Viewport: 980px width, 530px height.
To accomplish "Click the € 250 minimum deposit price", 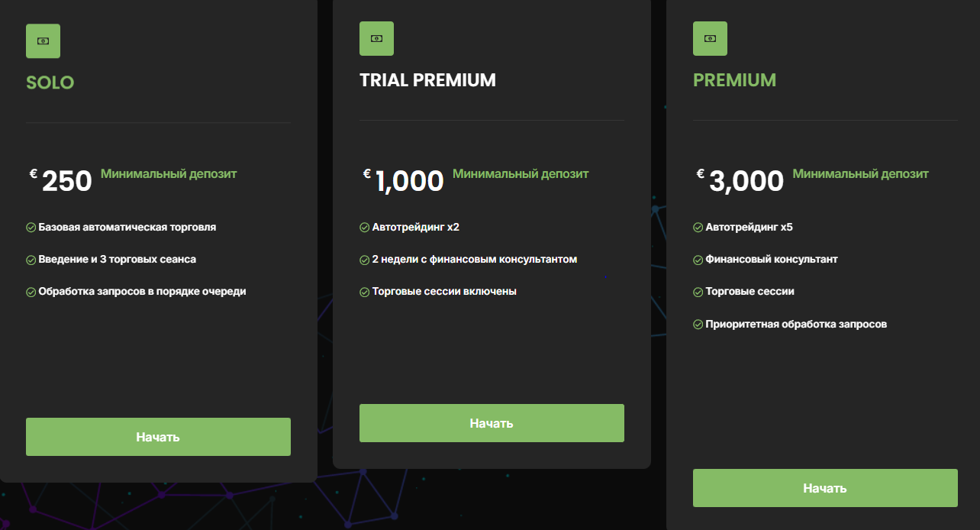I will 61,179.
